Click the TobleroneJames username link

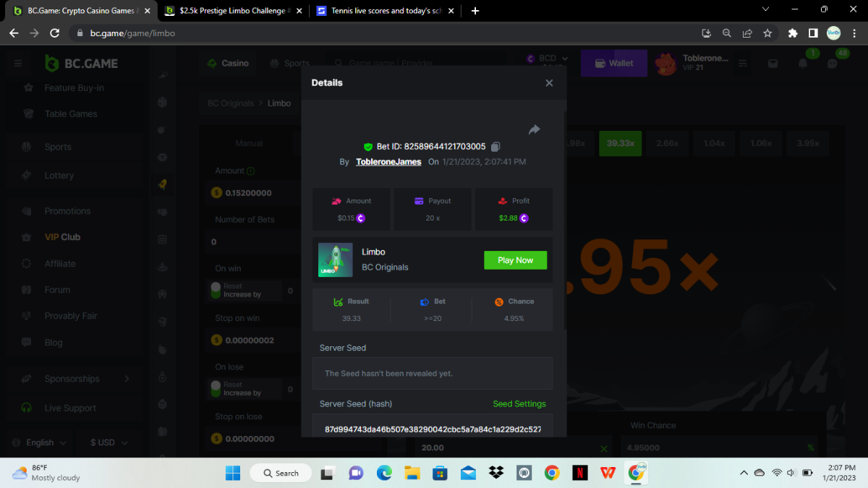click(x=388, y=162)
